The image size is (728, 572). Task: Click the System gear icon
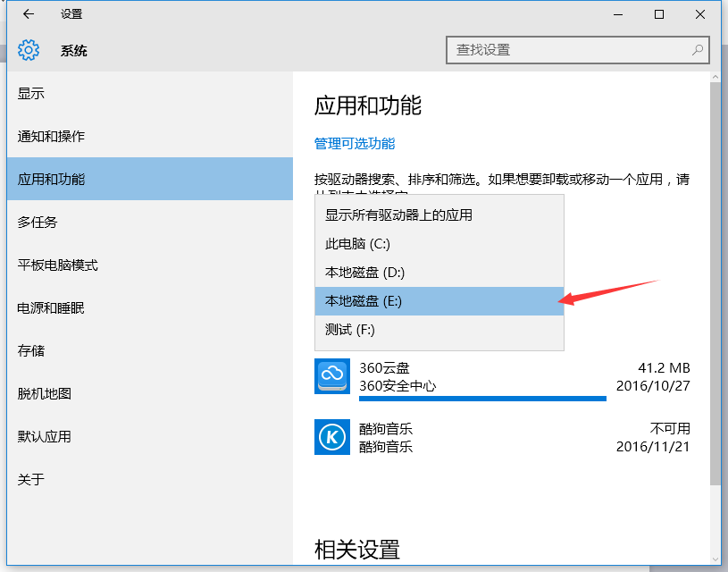(x=29, y=50)
